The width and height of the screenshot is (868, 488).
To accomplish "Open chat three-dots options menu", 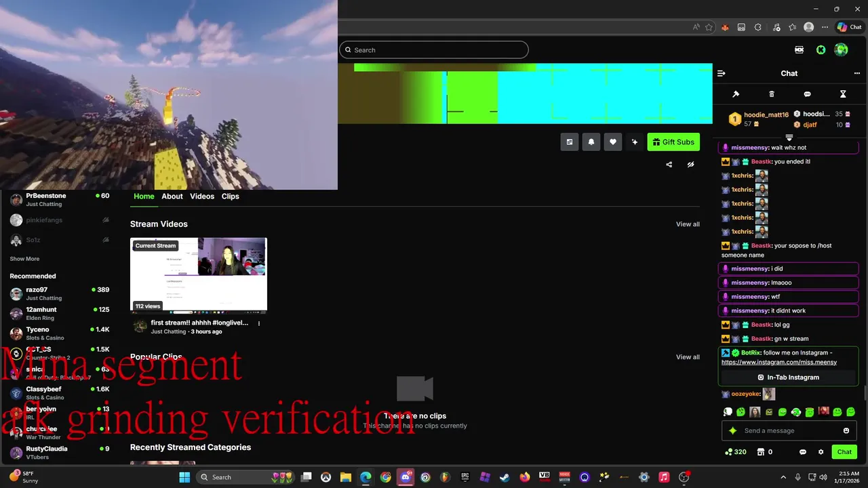I will (x=857, y=73).
